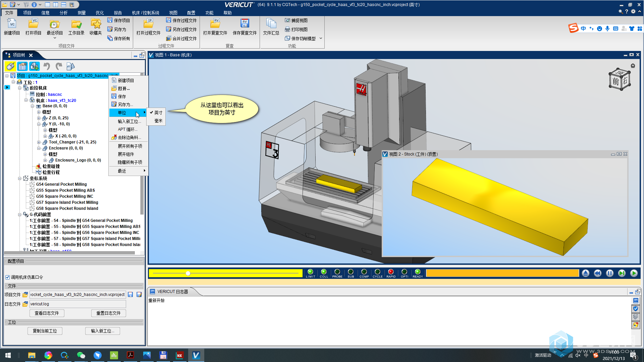Click the view cube in machine view

point(620,80)
